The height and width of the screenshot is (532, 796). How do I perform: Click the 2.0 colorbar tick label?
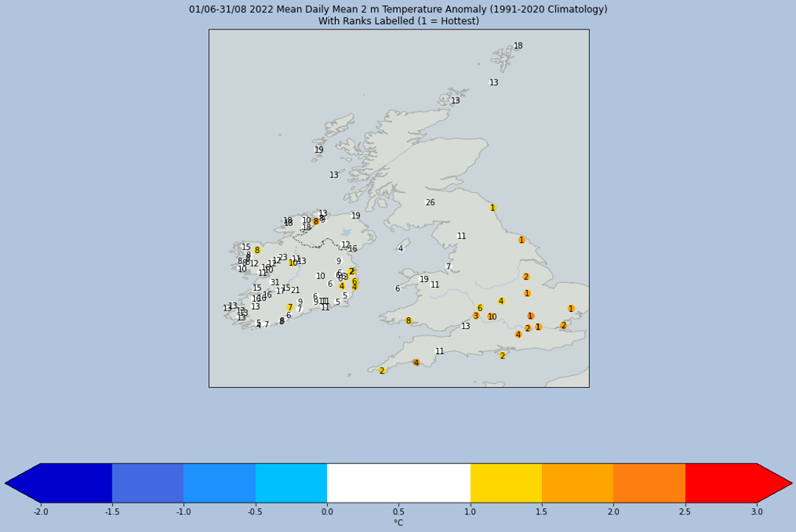click(x=614, y=511)
